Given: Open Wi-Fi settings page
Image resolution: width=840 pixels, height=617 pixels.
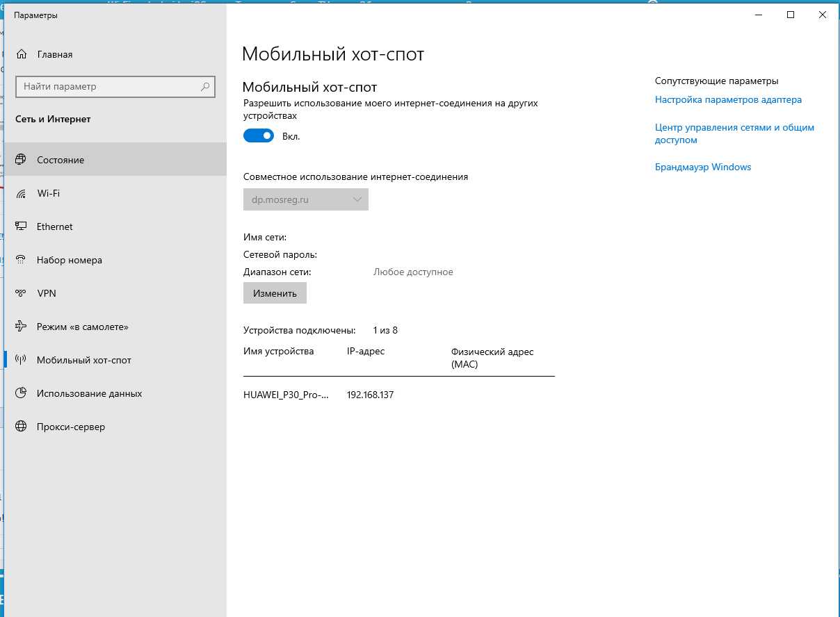Looking at the screenshot, I should [x=115, y=193].
